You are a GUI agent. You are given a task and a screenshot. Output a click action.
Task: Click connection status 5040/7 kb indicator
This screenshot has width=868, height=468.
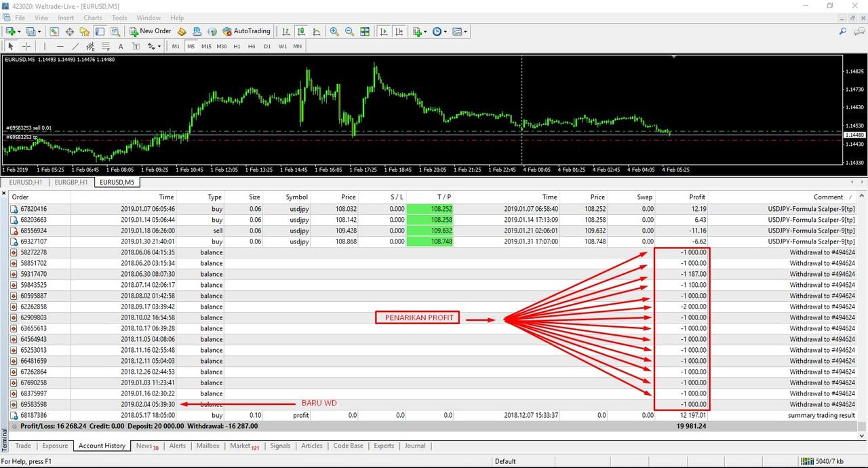[x=821, y=461]
